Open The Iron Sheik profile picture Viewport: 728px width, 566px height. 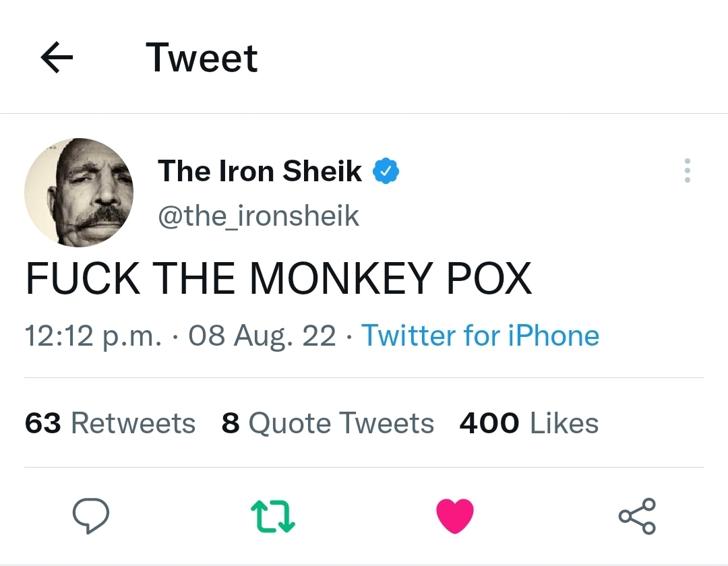(79, 193)
